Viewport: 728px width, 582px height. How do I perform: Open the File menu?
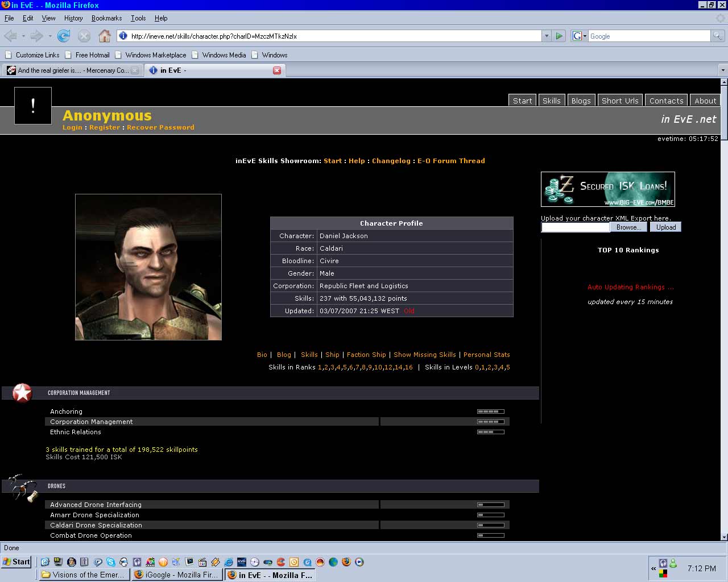coord(9,18)
